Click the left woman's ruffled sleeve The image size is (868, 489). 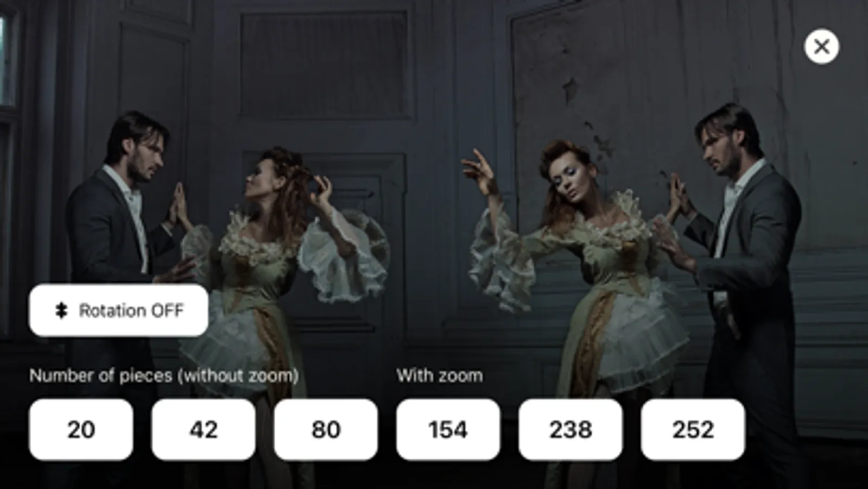click(x=345, y=255)
